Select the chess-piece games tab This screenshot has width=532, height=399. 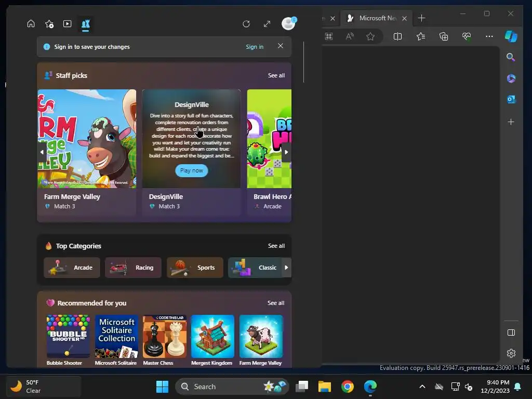pos(86,24)
